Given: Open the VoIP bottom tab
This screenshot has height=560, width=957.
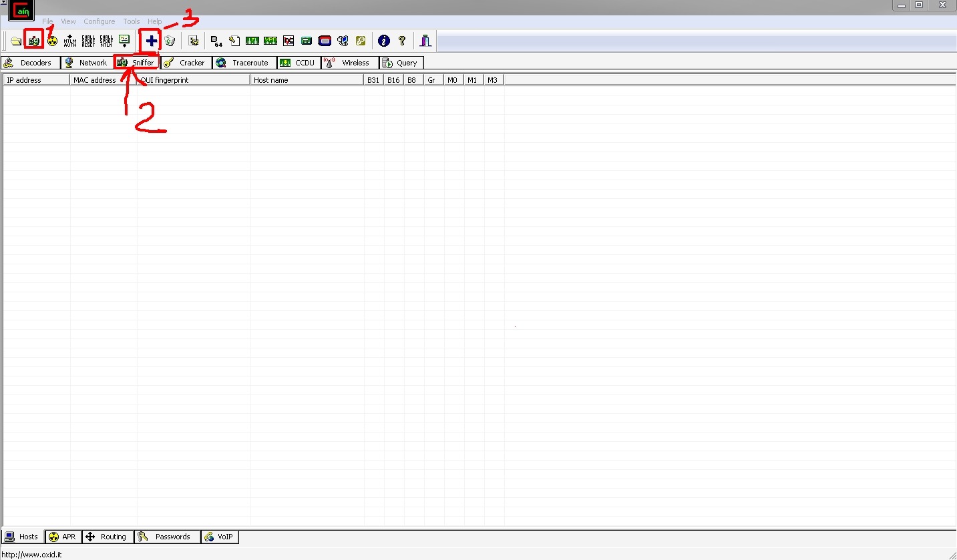Looking at the screenshot, I should (x=220, y=537).
